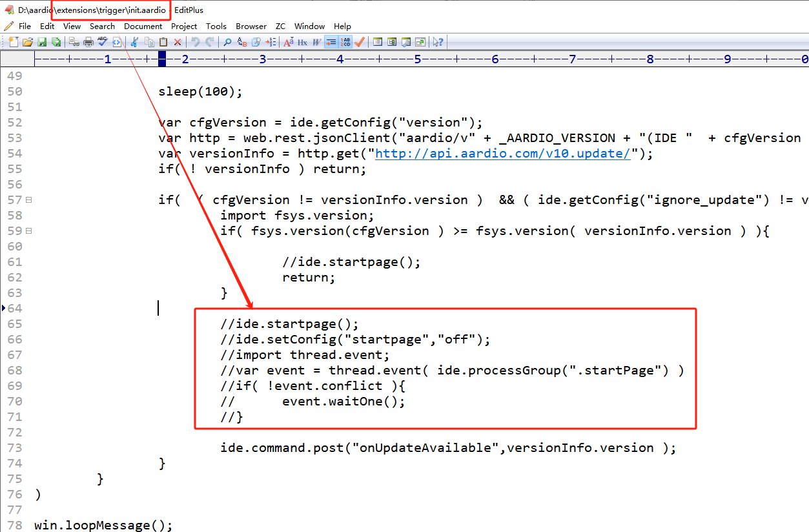Open the Browser menu
Viewport: 809px width, 532px height.
pos(251,26)
